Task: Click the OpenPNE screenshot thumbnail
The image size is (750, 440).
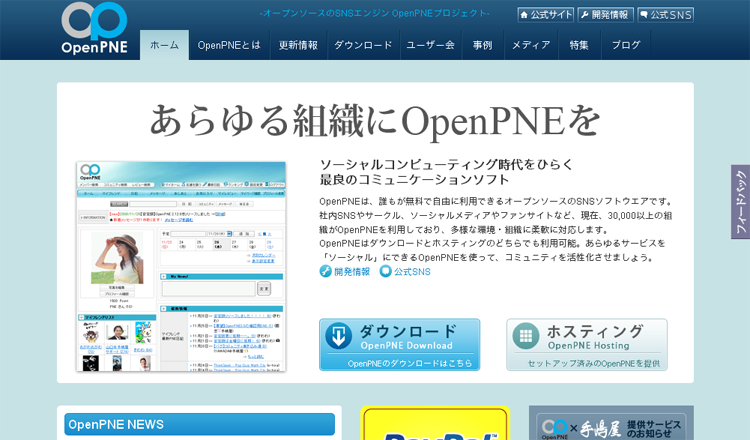Action: [x=181, y=266]
